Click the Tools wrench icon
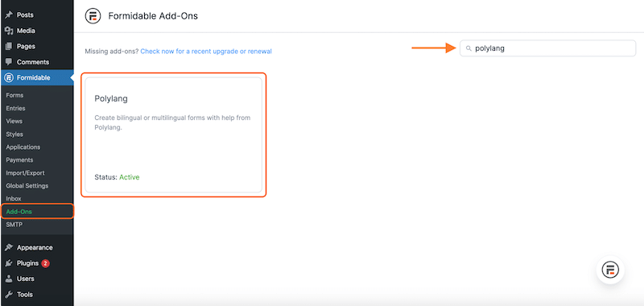 point(9,295)
